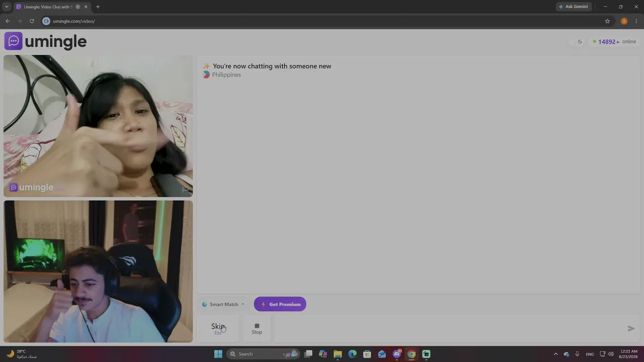Click the stranger's video feed
The image size is (644, 362).
pos(98,126)
